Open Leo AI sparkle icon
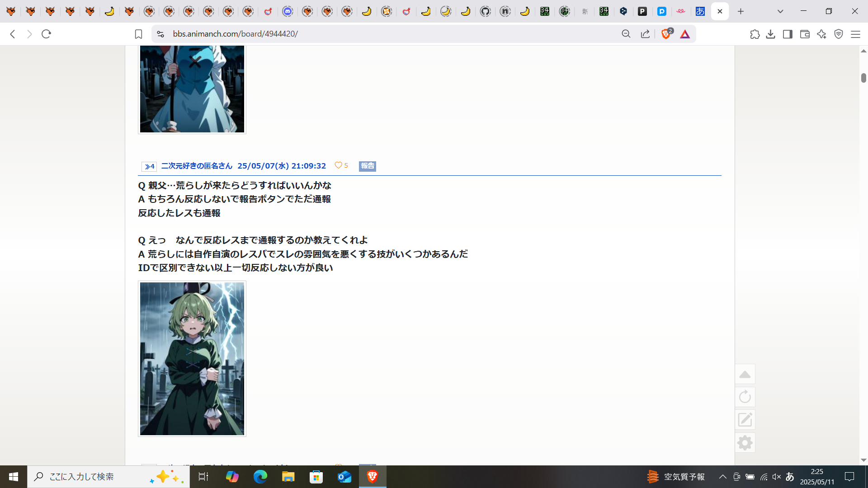868x488 pixels. click(x=821, y=34)
